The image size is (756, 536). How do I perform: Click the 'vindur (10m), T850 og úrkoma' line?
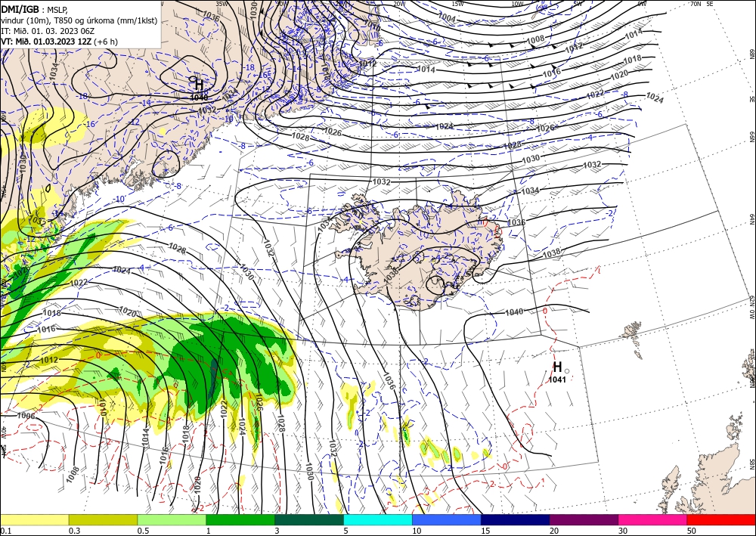(x=79, y=20)
